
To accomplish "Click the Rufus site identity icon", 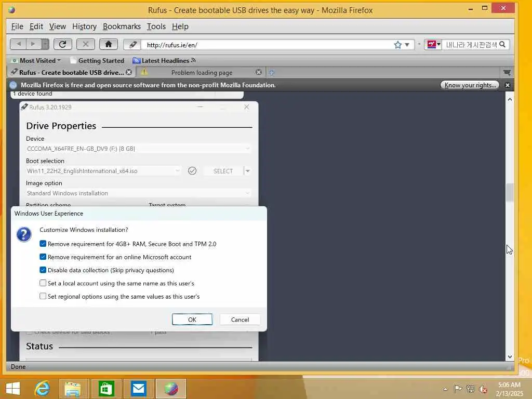I will 132,45.
